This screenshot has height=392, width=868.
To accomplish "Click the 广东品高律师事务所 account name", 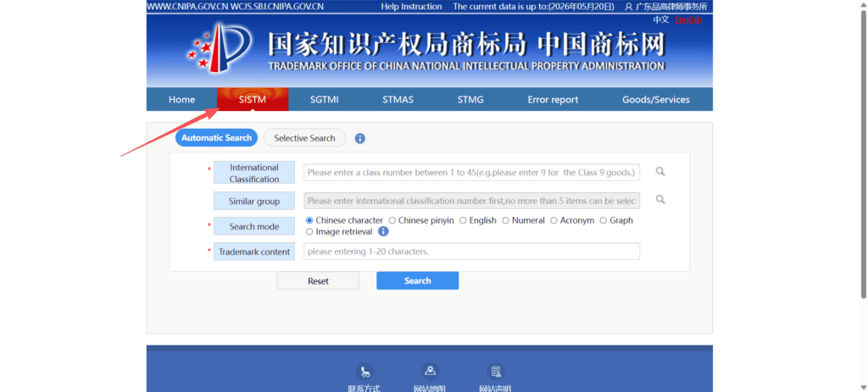I will tap(671, 7).
